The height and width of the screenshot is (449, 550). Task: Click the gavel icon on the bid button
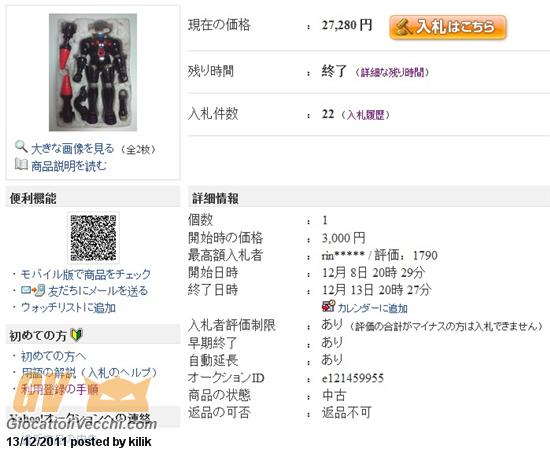(403, 27)
